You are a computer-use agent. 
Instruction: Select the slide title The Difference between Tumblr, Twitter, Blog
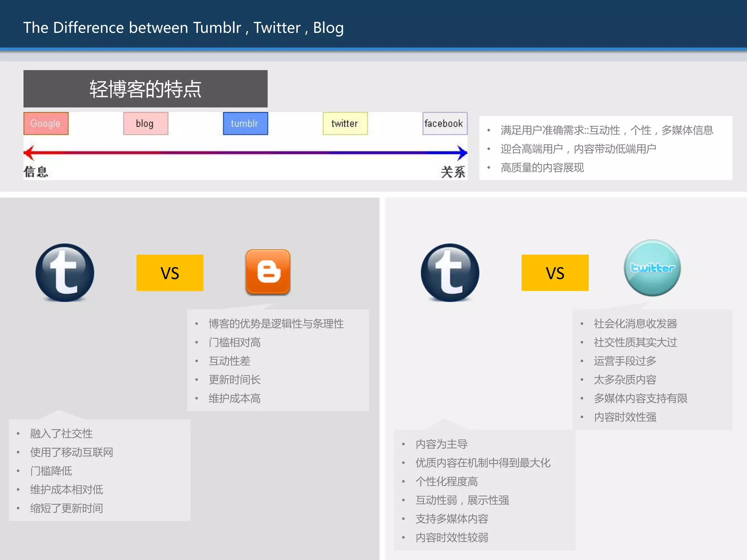pos(183,28)
